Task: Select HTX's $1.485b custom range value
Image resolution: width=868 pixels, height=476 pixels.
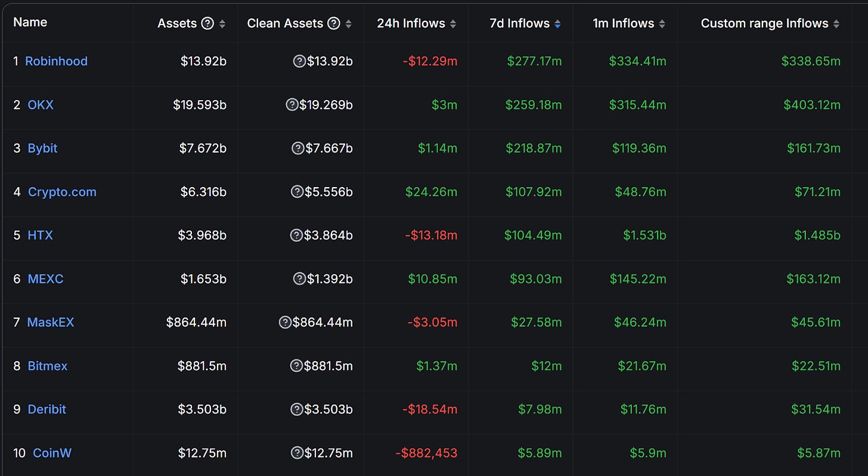Action: 817,235
